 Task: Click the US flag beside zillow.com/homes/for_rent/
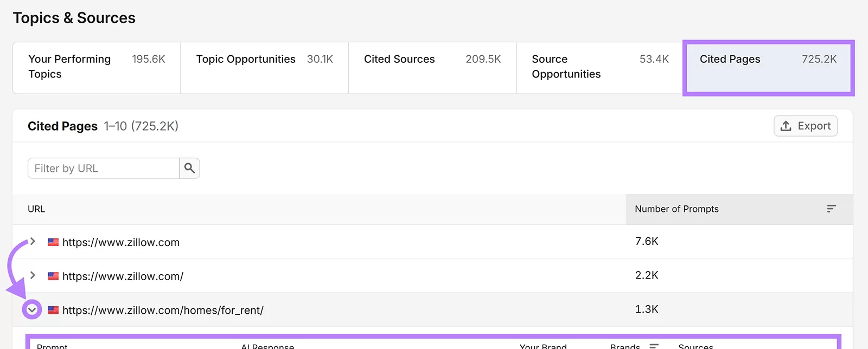53,310
